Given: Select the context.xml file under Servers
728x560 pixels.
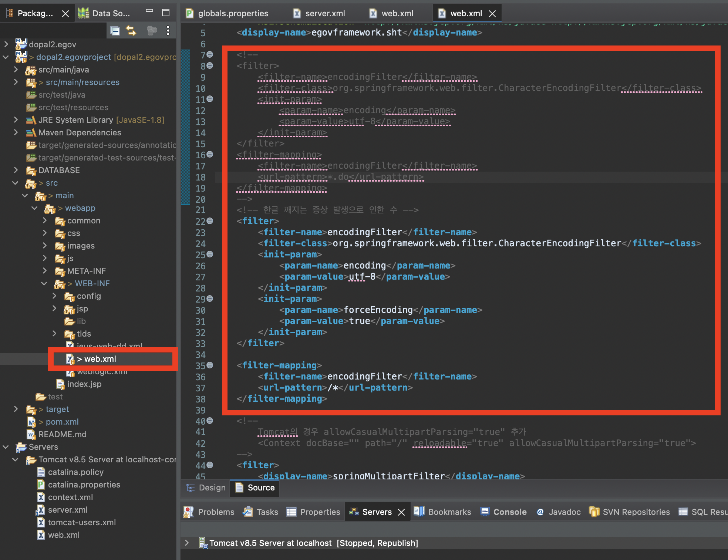Looking at the screenshot, I should [x=70, y=497].
